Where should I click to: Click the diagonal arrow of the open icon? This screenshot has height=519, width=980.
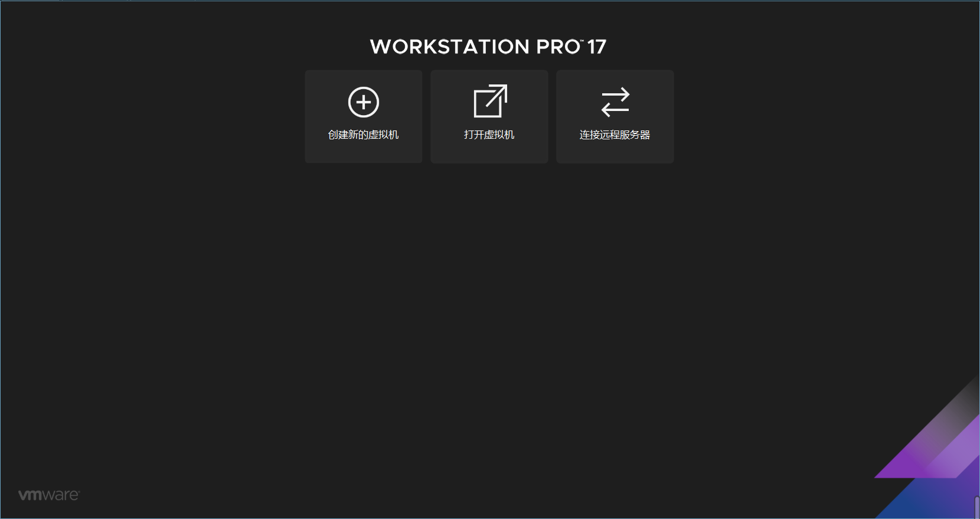coord(497,95)
